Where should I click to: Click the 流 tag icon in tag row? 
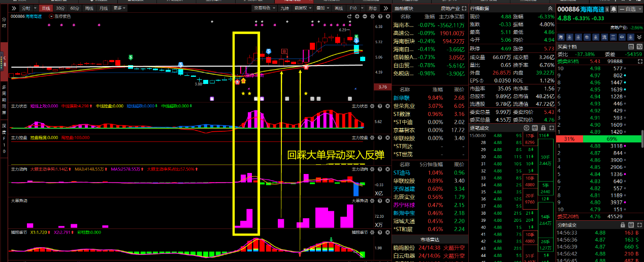604,37
